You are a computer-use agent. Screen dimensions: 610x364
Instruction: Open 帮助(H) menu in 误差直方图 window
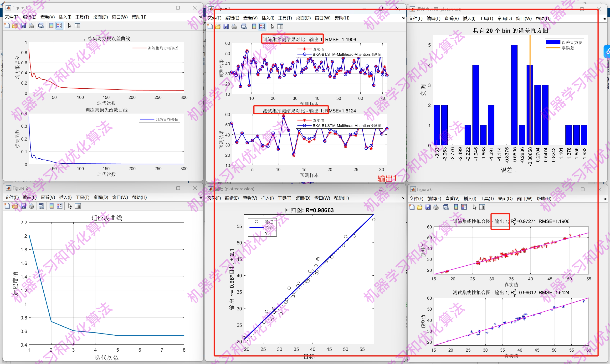click(543, 18)
